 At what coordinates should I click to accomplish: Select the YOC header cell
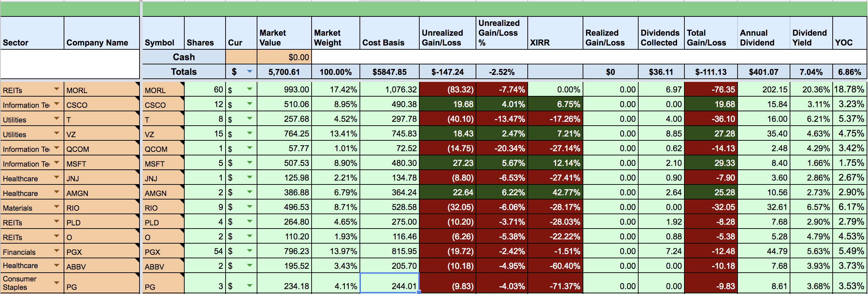tap(850, 33)
